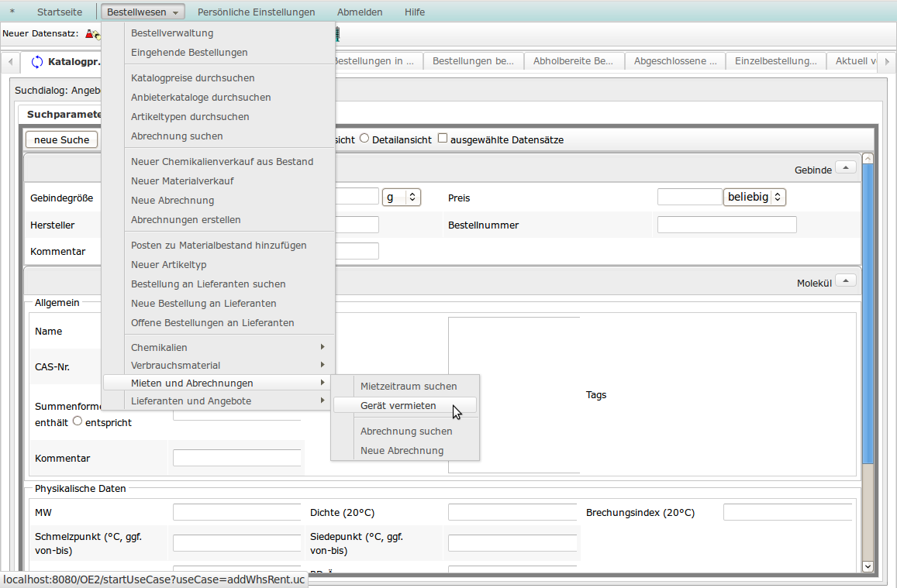
Task: Click the scrollbar down arrow in the search panel
Action: [868, 566]
